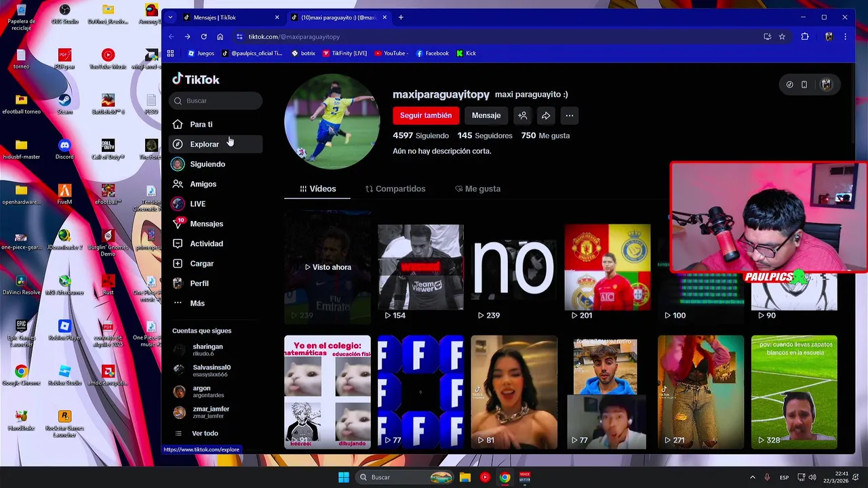This screenshot has height=488, width=868.
Task: Click the 4597 Siguiendo count
Action: (420, 136)
